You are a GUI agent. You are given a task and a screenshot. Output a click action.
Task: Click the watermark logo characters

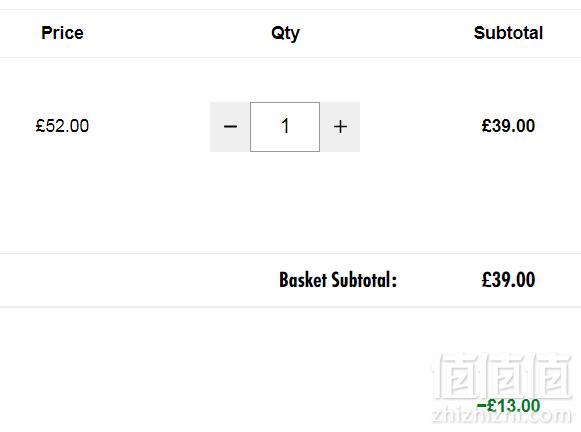point(502,376)
